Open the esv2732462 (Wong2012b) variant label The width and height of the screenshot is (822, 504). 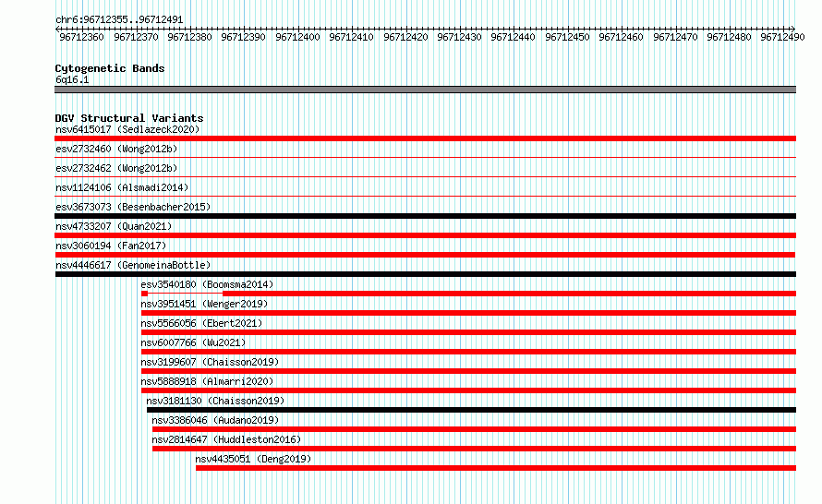pos(116,168)
